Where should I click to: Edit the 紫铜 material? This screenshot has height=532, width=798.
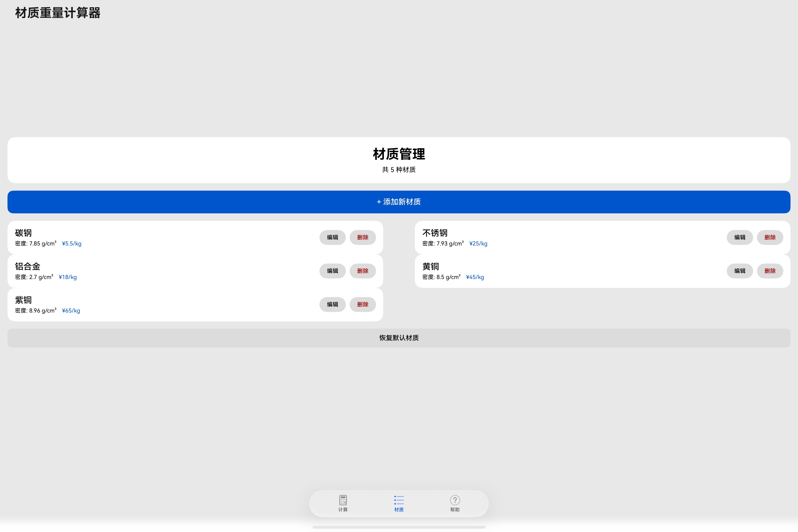point(332,305)
